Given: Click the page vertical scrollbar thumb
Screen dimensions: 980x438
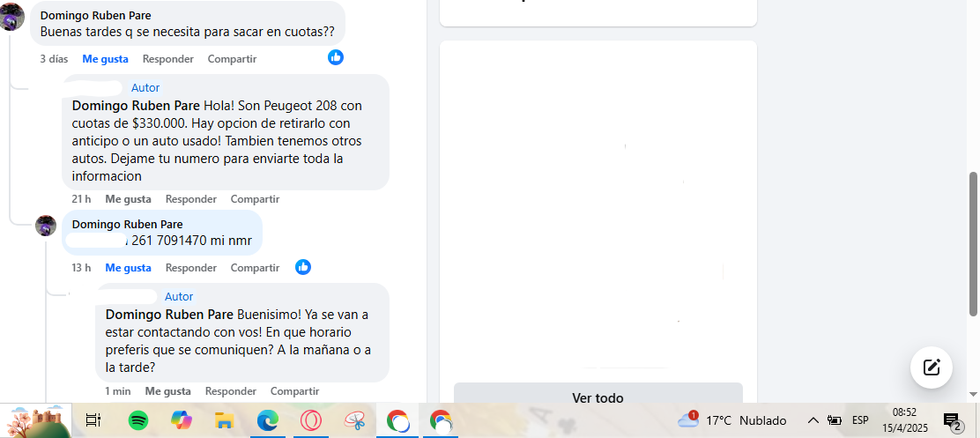Looking at the screenshot, I should tap(973, 244).
